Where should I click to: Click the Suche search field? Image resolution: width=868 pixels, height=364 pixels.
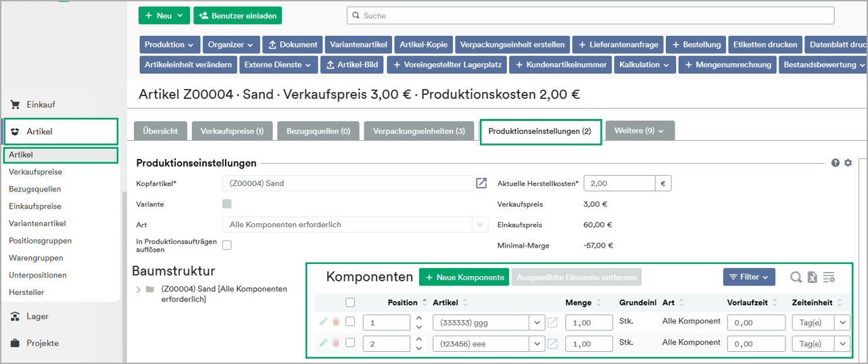[x=590, y=15]
